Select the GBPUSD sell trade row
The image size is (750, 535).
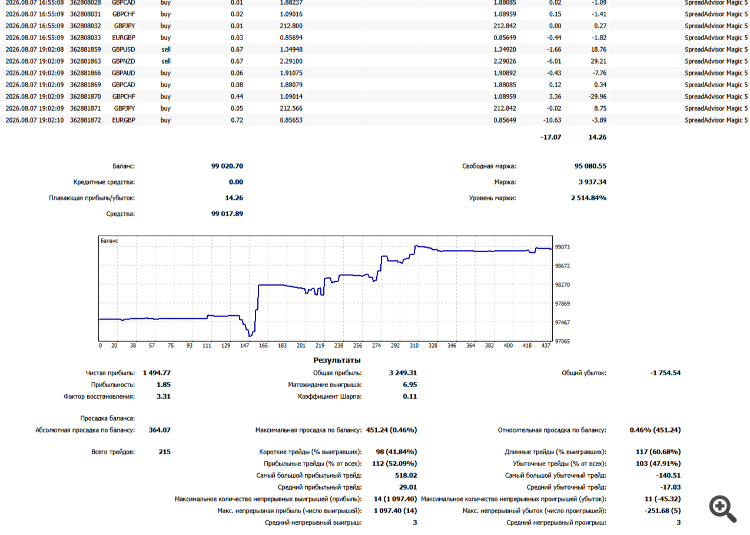click(375, 49)
